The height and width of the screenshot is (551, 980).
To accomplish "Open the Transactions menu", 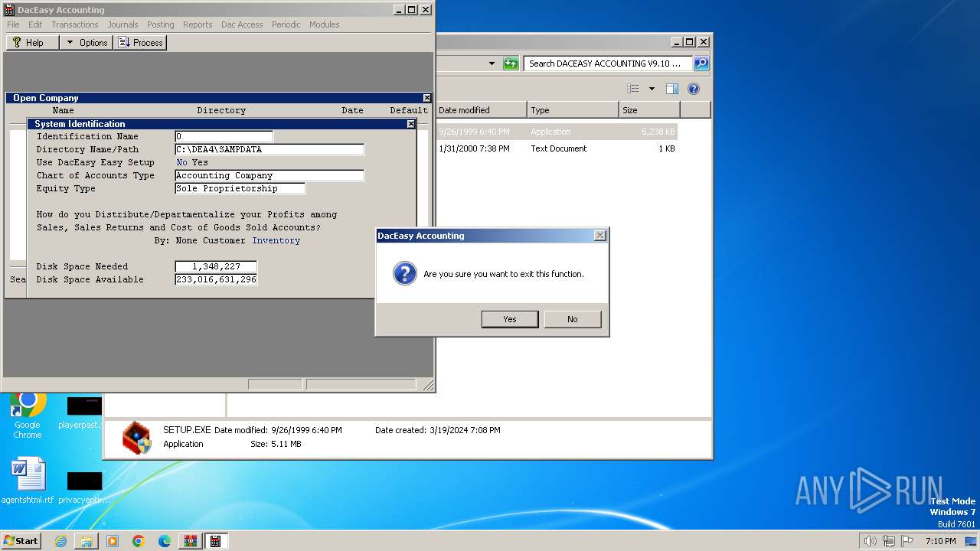I will coord(75,24).
